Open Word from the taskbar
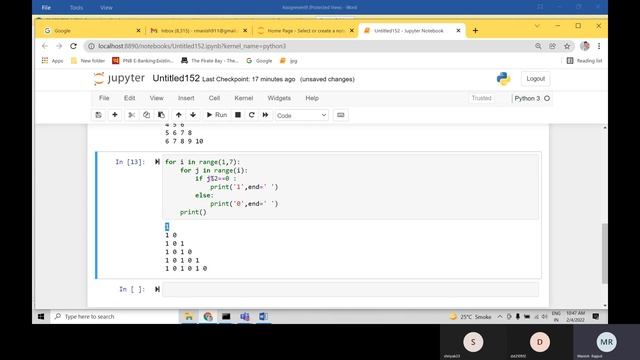This screenshot has height=360, width=640. pos(263,317)
